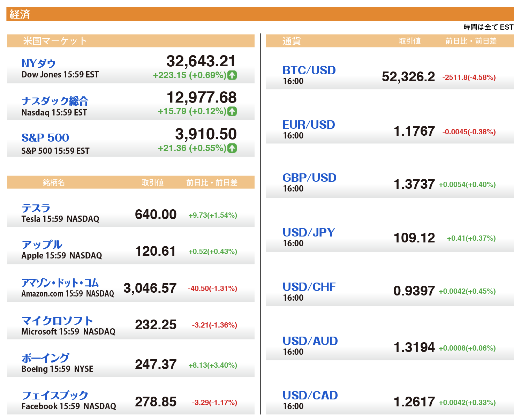Open the ナスダック総合 index link
The height and width of the screenshot is (420, 521).
pos(55,101)
